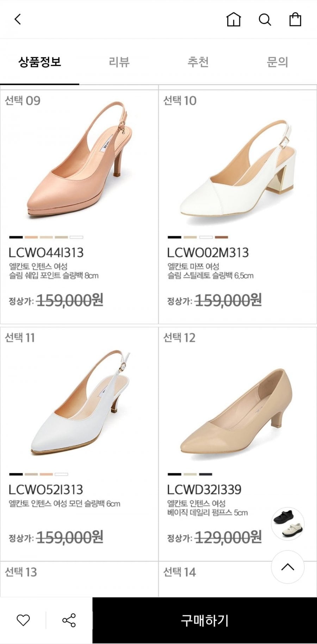The image size is (317, 644).
Task: Tap the scroll-to-top arrow button
Action: 287,567
